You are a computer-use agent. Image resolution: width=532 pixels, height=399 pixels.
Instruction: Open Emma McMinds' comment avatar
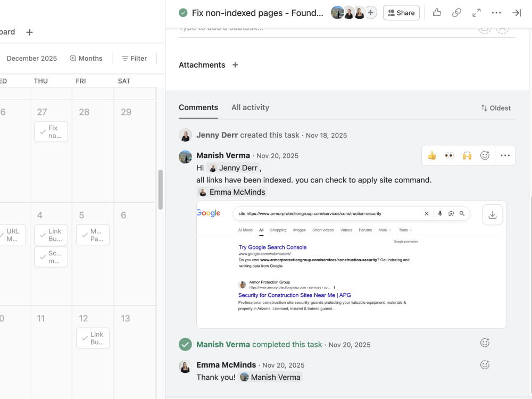(185, 367)
